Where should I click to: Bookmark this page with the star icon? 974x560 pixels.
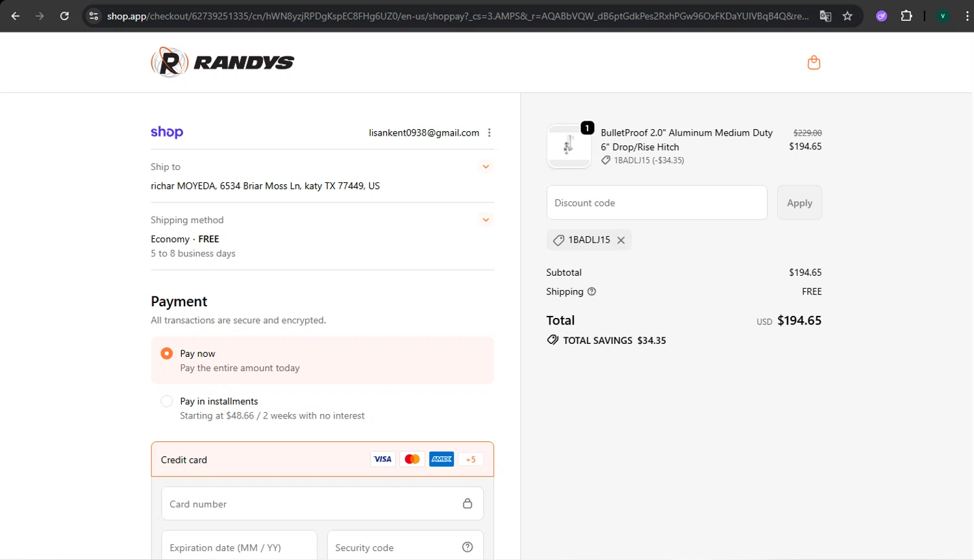847,16
